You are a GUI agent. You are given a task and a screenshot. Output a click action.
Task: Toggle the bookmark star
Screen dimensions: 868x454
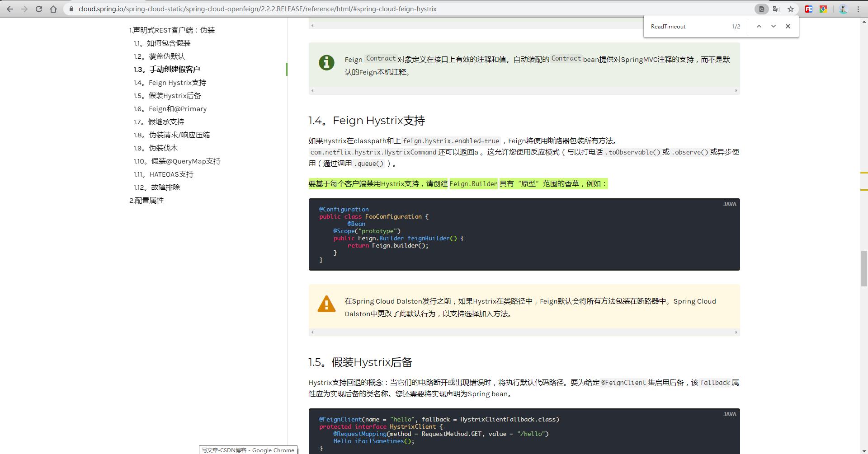791,9
